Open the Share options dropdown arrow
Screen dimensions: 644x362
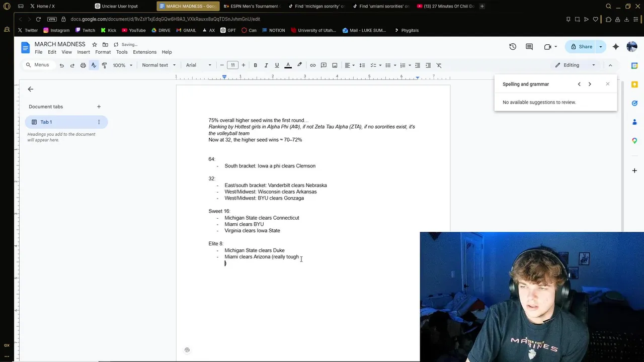pyautogui.click(x=600, y=47)
